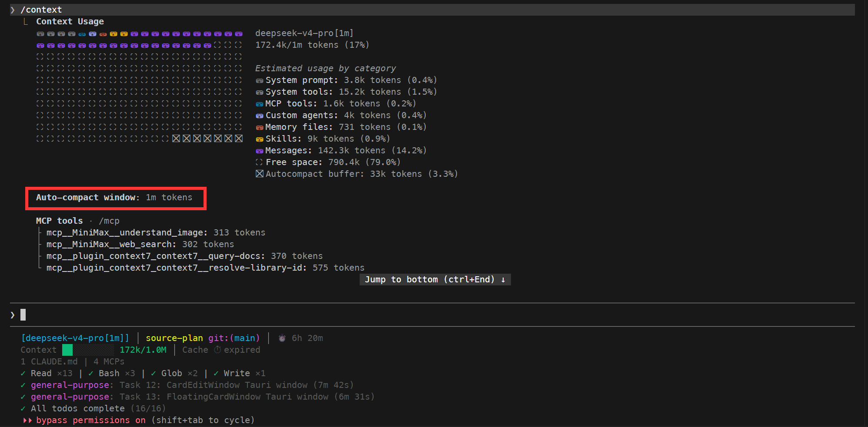Image resolution: width=868 pixels, height=427 pixels.
Task: Select the Estimated usage by category heading
Action: (x=325, y=68)
